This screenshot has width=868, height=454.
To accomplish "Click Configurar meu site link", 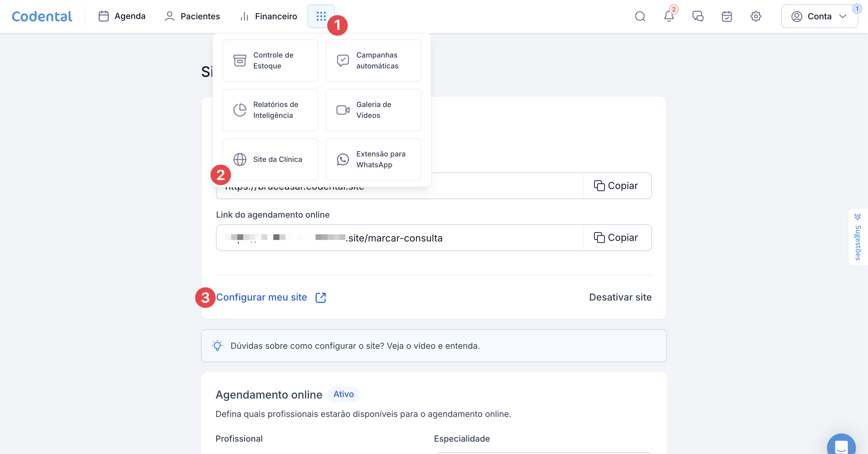I will point(262,297).
